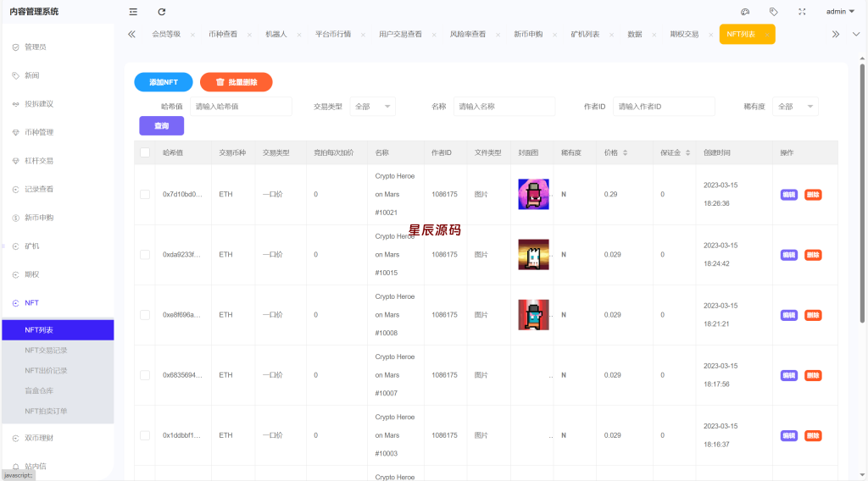The height and width of the screenshot is (481, 868).
Task: Click the vertical page scrollbar
Action: coord(862,194)
